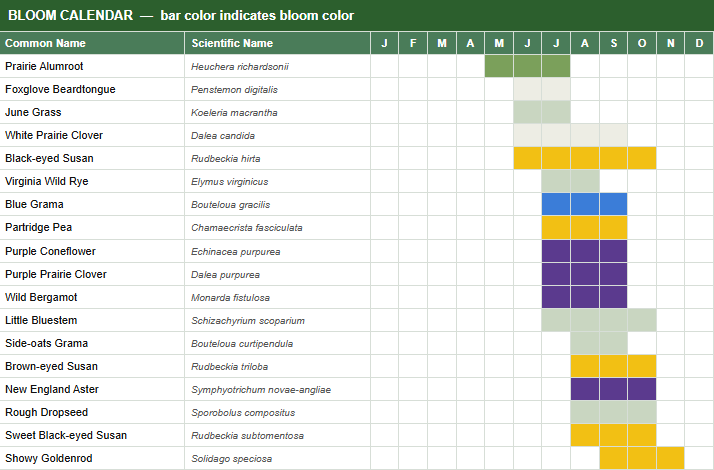Image resolution: width=714 pixels, height=470 pixels.
Task: Select the Purple Coneflower common name
Action: click(x=50, y=251)
